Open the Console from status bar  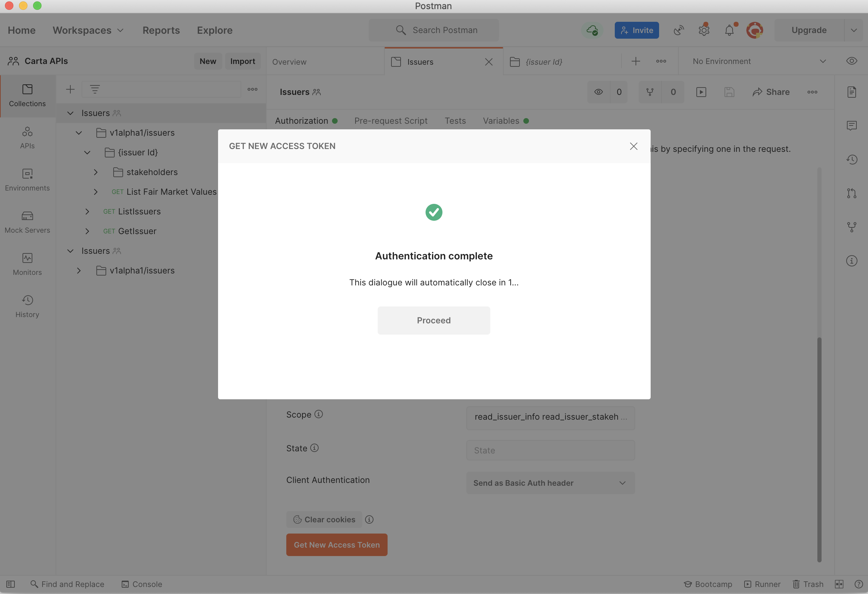[x=142, y=584]
